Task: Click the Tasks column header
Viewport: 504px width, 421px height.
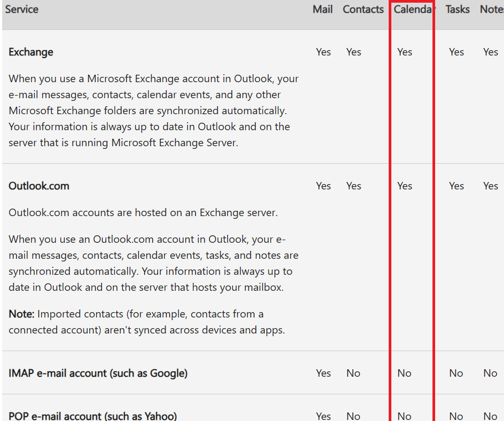Action: coord(458,9)
